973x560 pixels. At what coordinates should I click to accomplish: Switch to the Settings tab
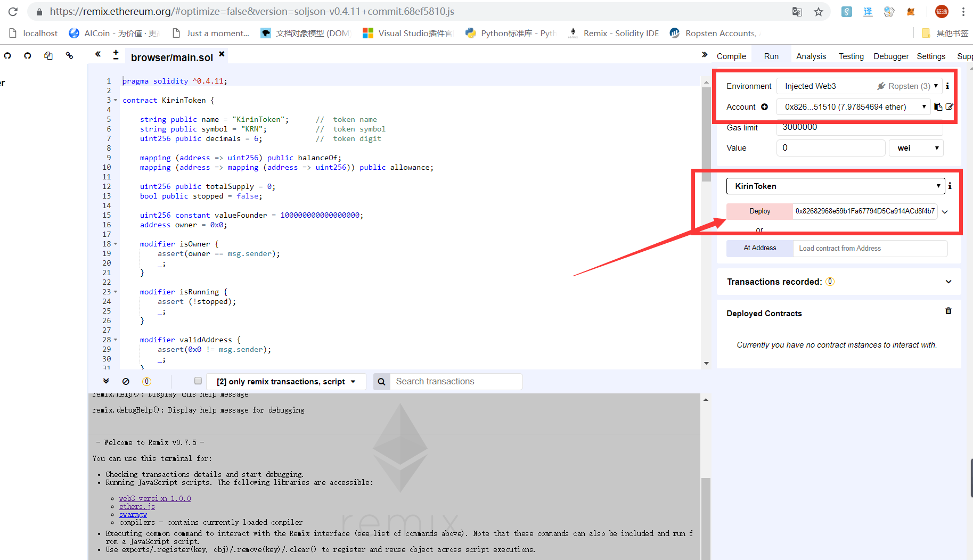(x=931, y=56)
